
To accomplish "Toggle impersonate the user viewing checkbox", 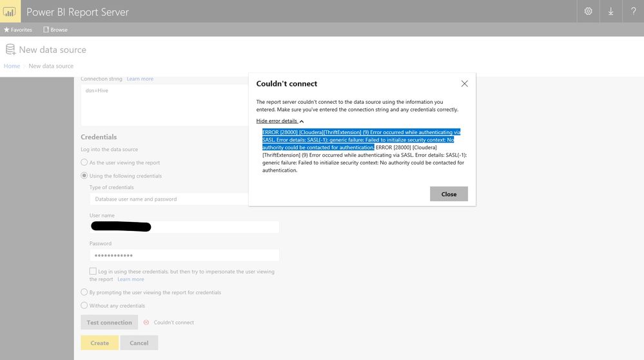I will coord(93,271).
